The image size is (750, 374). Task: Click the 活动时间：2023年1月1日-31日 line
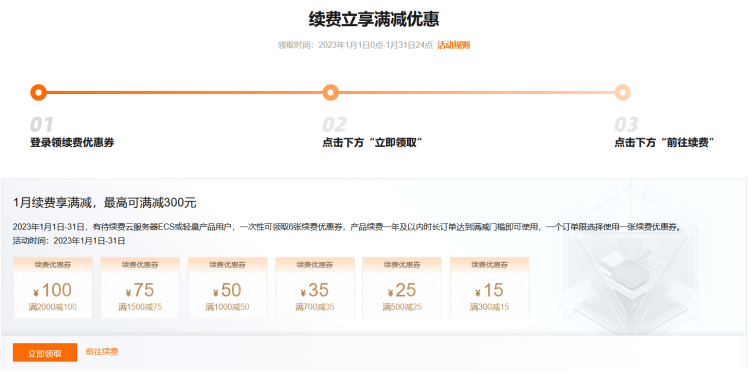pos(69,241)
